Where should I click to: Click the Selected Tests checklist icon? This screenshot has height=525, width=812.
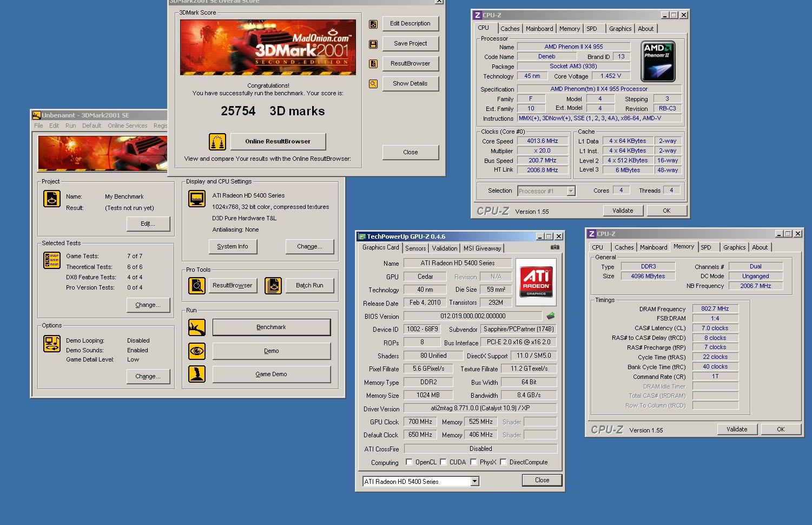[52, 260]
